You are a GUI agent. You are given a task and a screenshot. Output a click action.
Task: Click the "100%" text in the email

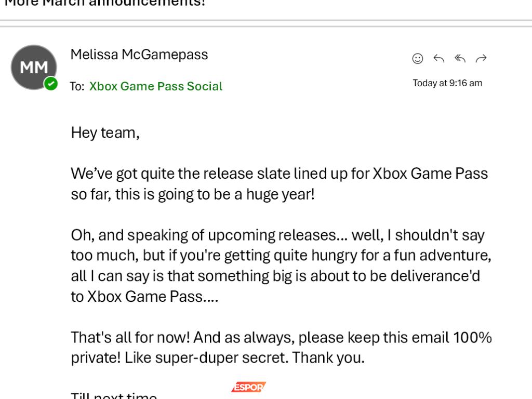coord(472,338)
